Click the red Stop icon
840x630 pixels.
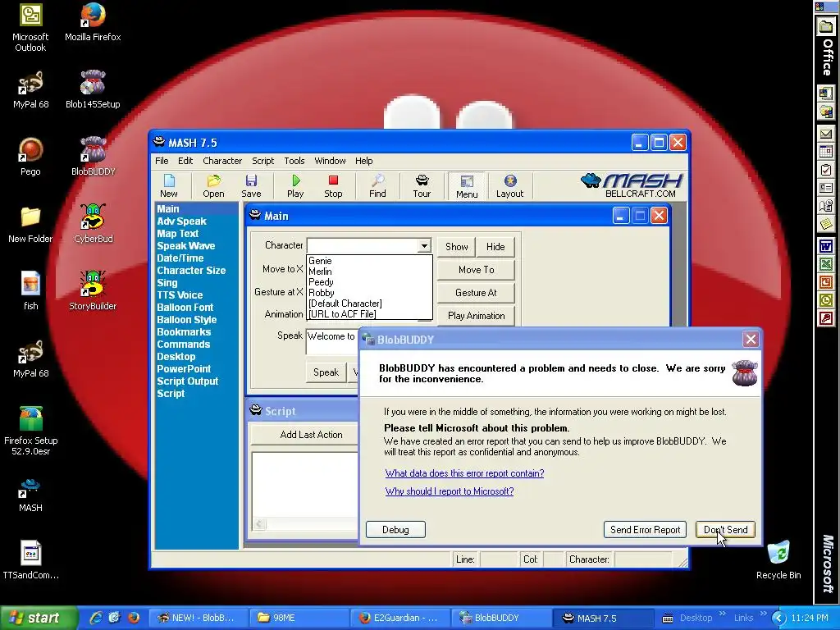pyautogui.click(x=333, y=186)
